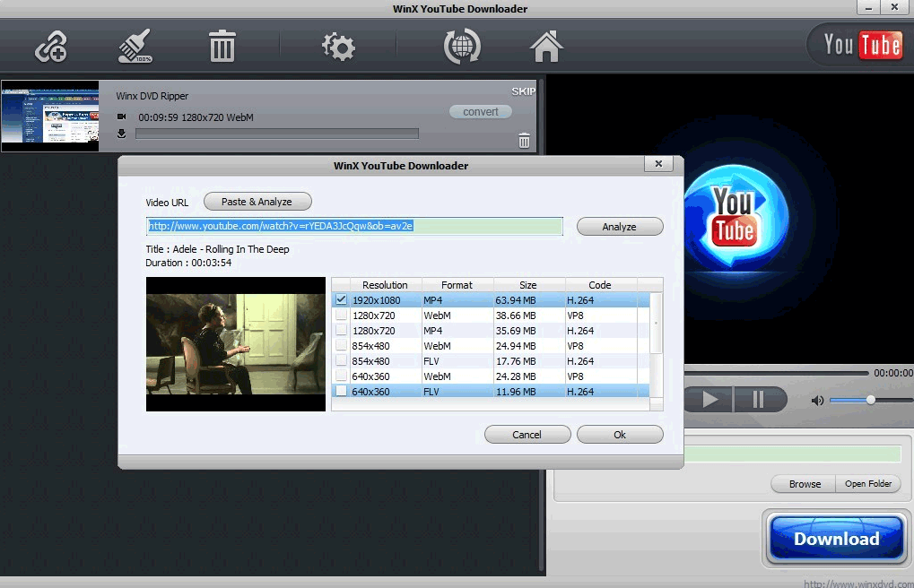Click the trash icon in the main toolbar
914x588 pixels.
click(221, 46)
